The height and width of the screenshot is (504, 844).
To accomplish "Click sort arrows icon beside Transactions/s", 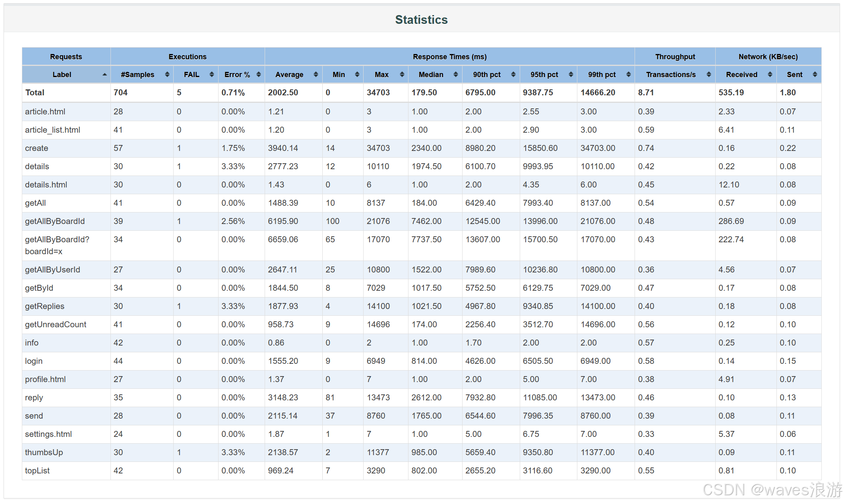I will click(x=709, y=75).
